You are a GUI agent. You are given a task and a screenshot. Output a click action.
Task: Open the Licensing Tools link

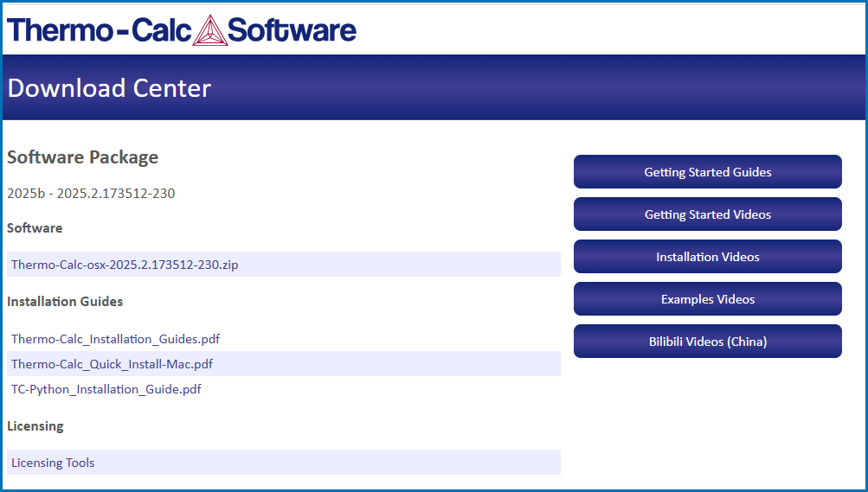point(53,463)
